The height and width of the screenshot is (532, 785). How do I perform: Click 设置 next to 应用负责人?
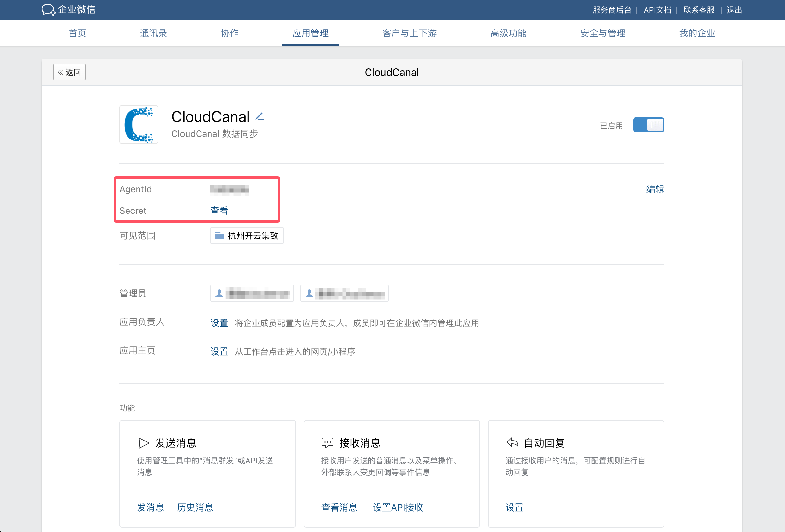point(219,323)
